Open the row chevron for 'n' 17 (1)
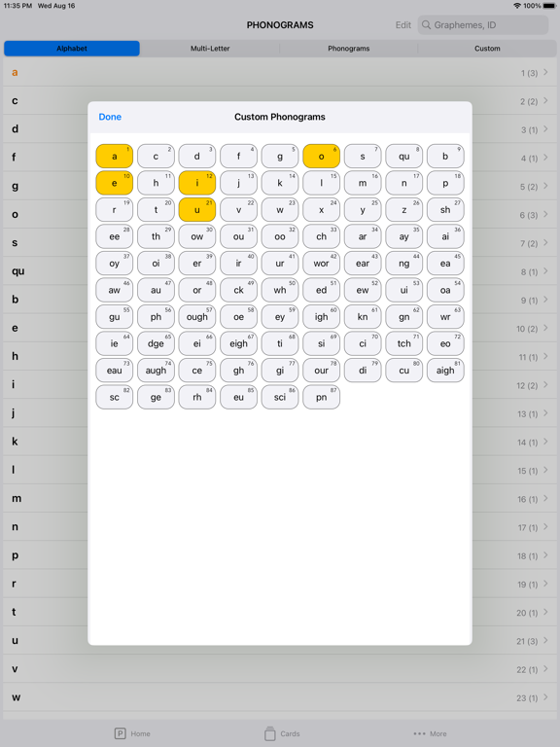The image size is (560, 747). 545,527
